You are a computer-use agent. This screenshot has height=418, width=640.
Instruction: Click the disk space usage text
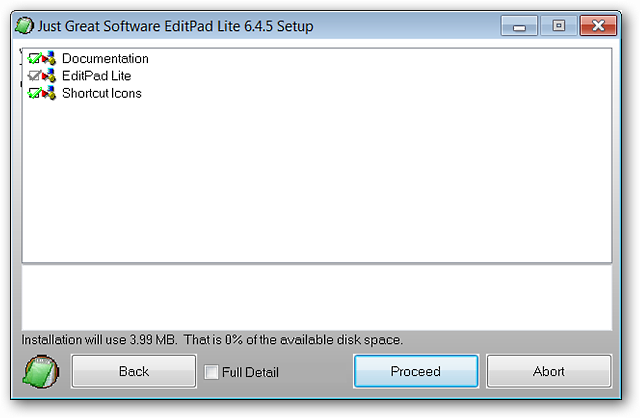[x=212, y=340]
